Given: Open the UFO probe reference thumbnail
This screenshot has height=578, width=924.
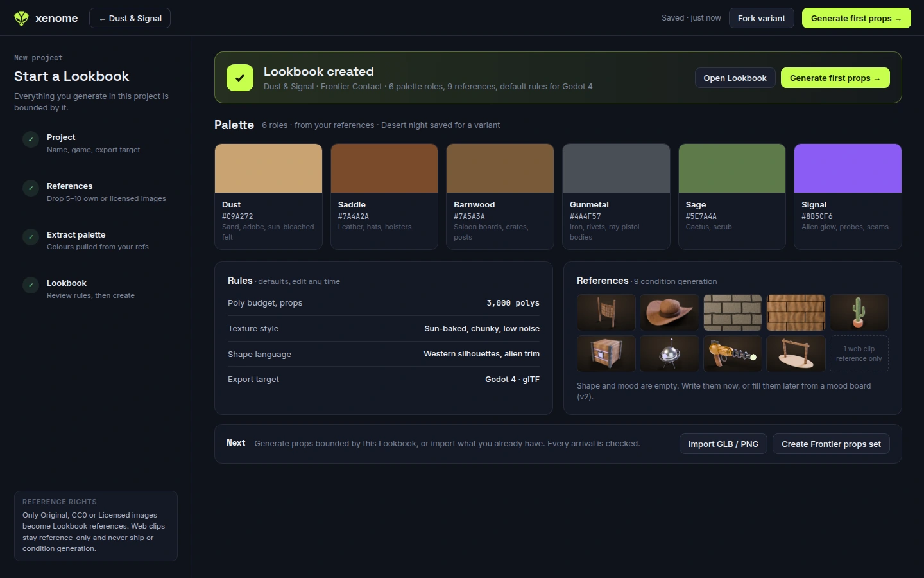Looking at the screenshot, I should coord(669,353).
